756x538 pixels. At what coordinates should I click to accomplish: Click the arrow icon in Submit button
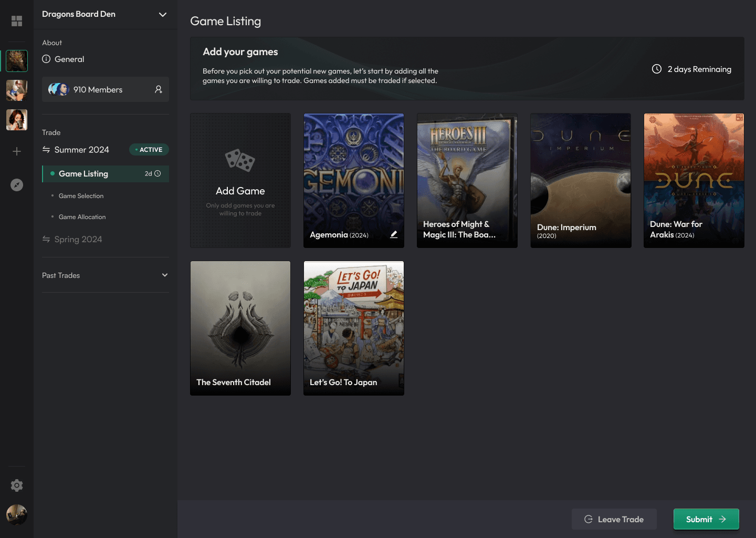(x=723, y=519)
